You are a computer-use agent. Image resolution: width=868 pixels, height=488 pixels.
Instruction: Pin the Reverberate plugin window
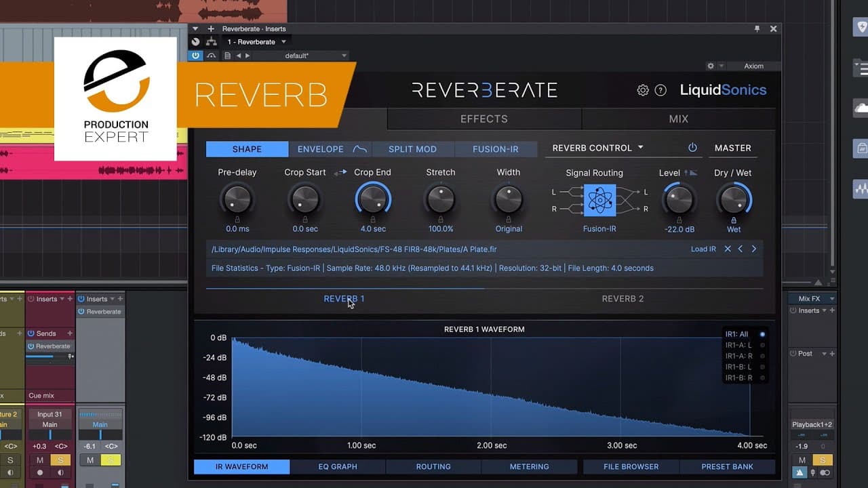coord(757,29)
